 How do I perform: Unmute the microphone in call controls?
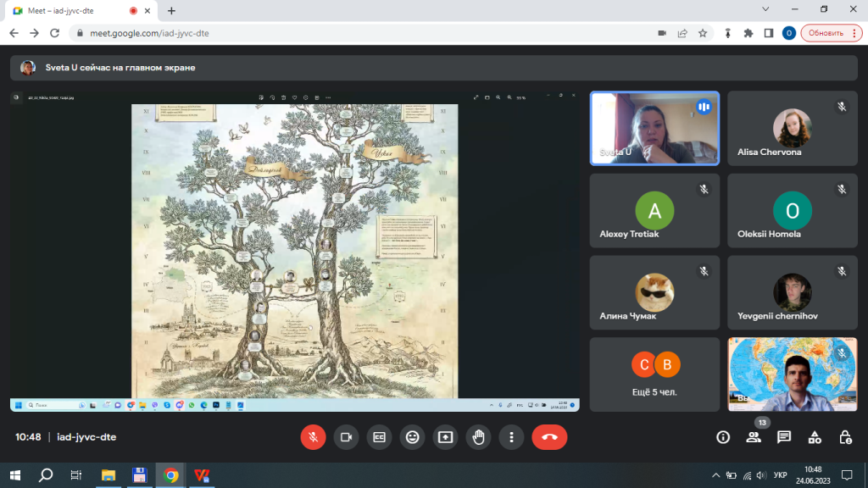[313, 437]
